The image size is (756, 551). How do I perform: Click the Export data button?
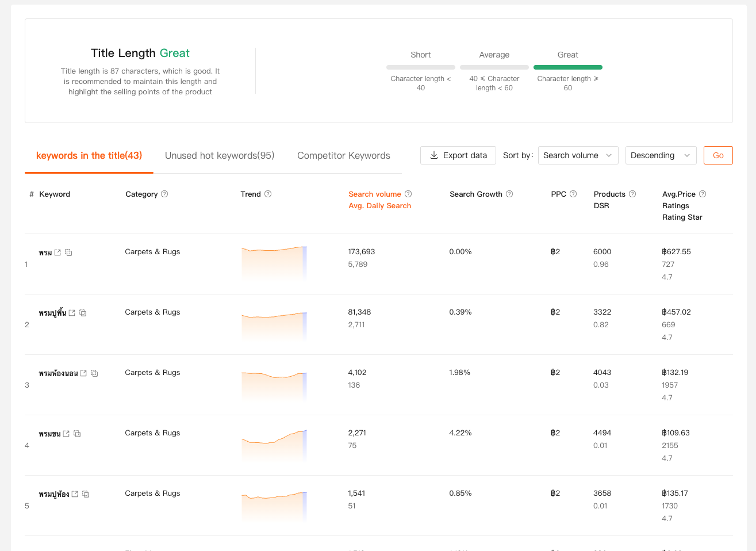pos(458,155)
